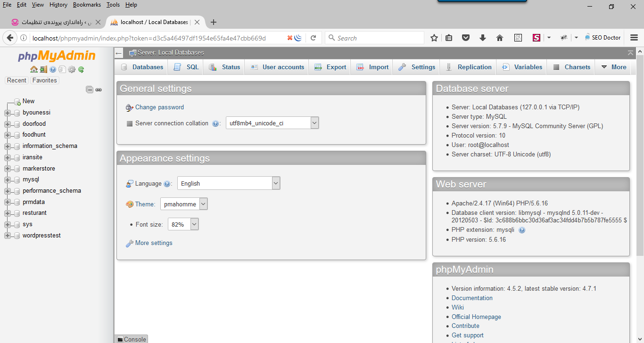Bookmark this page with the star icon

point(434,38)
